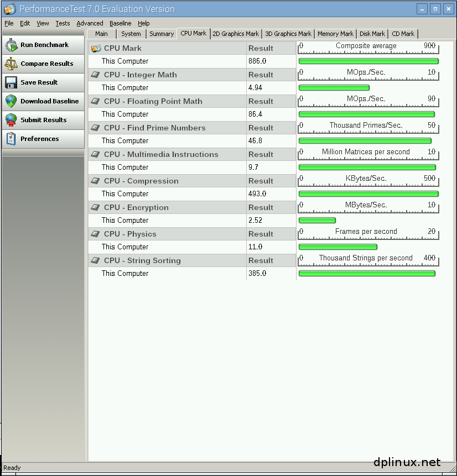Open the Advanced menu
This screenshot has height=476, width=457.
pyautogui.click(x=90, y=23)
